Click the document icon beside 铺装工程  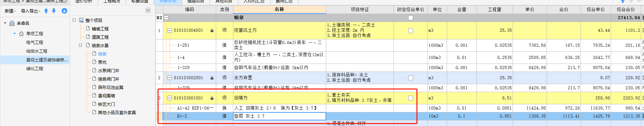pos(88,28)
